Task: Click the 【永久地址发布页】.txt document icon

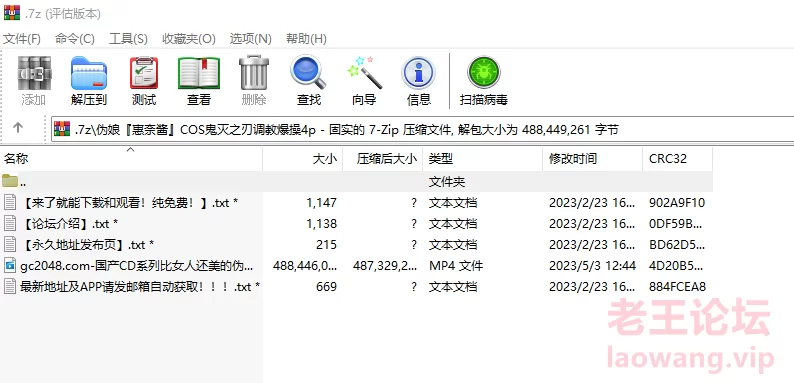Action: pyautogui.click(x=10, y=244)
